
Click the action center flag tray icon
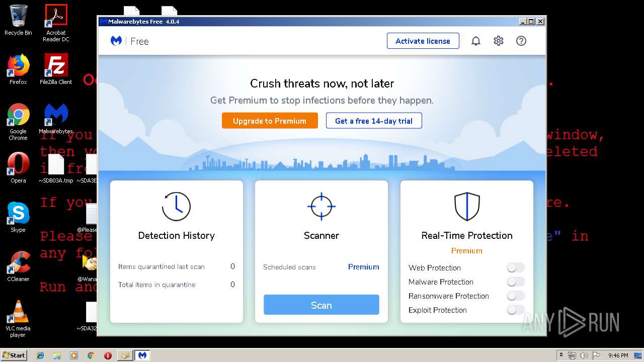[596, 355]
